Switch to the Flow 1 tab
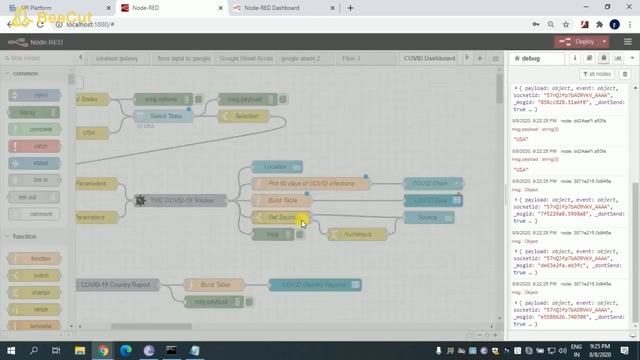 click(x=365, y=58)
